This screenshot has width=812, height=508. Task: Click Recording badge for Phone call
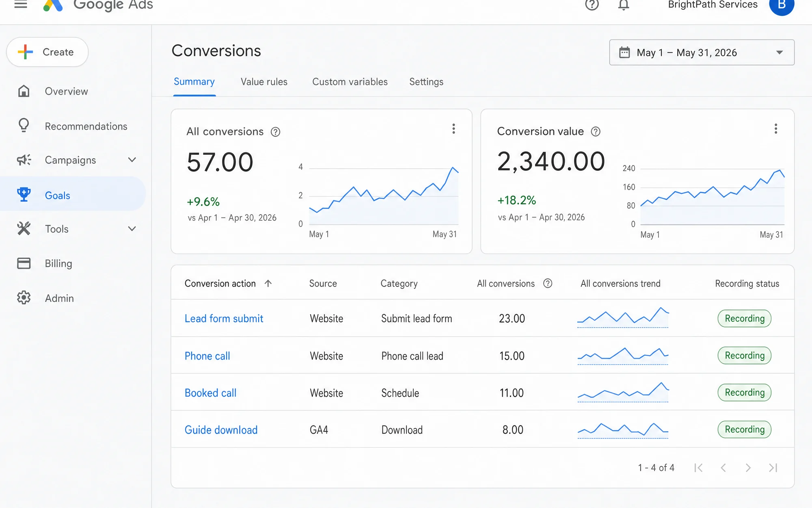coord(745,356)
